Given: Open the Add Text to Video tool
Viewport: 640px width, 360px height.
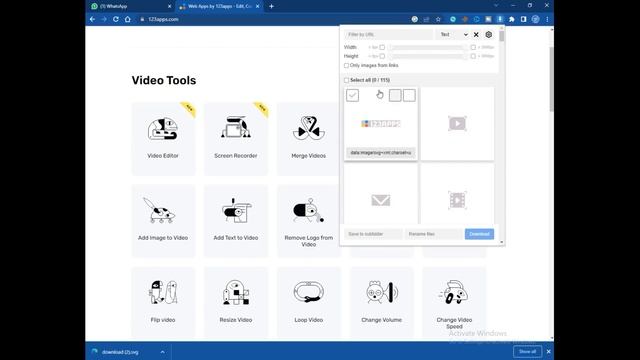Looking at the screenshot, I should point(236,221).
